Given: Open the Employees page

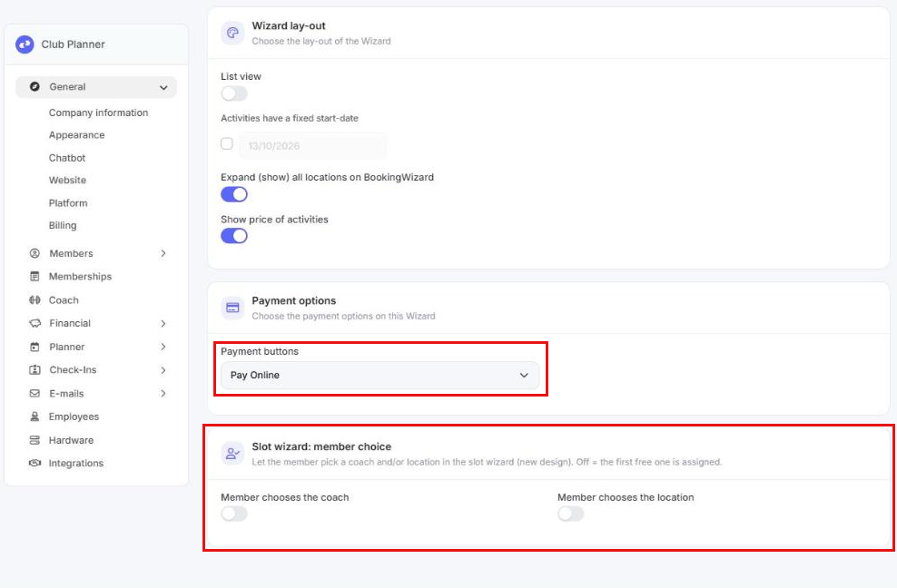Looking at the screenshot, I should 74,417.
